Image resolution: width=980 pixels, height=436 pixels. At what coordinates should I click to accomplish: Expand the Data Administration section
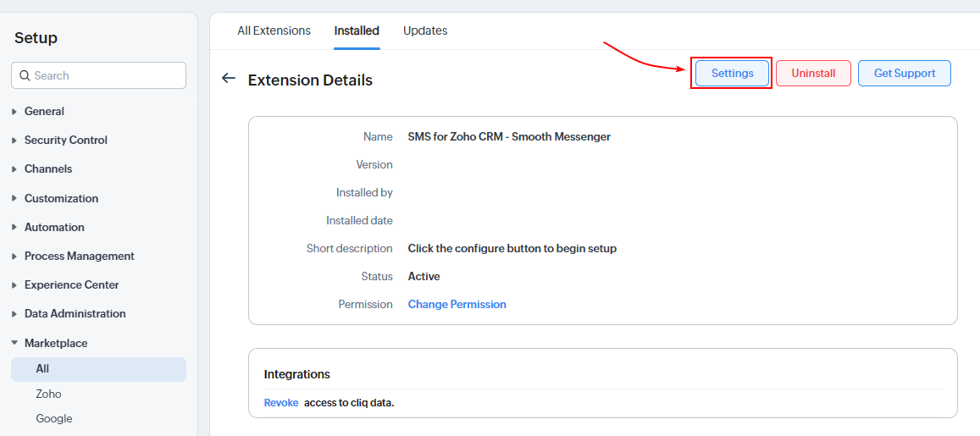69,313
